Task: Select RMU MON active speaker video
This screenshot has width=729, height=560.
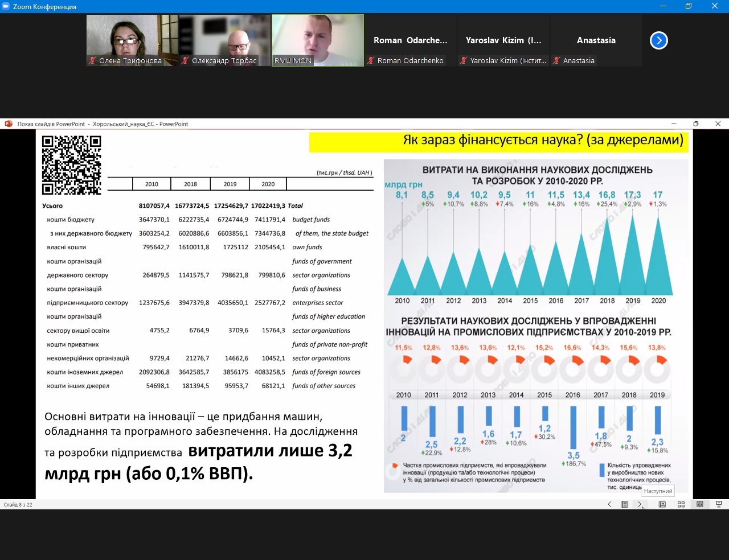Action: tap(318, 40)
